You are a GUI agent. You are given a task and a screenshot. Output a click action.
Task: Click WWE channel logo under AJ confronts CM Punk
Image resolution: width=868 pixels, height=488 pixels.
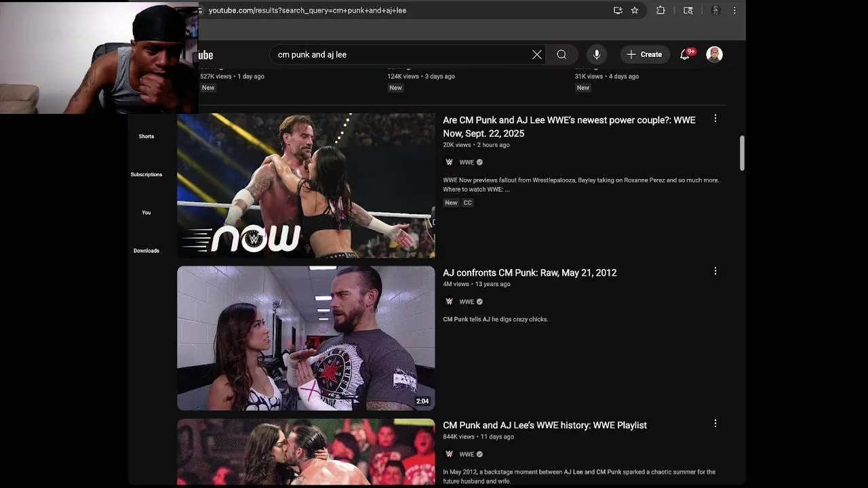click(449, 302)
